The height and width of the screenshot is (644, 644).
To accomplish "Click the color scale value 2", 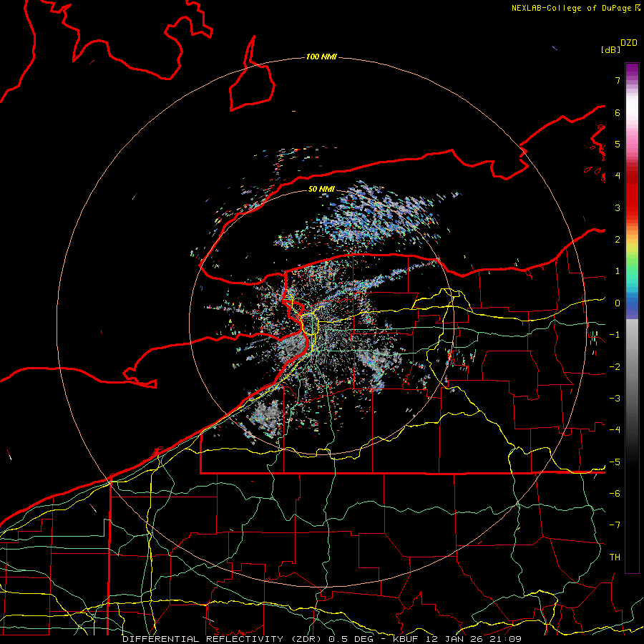I will [618, 240].
